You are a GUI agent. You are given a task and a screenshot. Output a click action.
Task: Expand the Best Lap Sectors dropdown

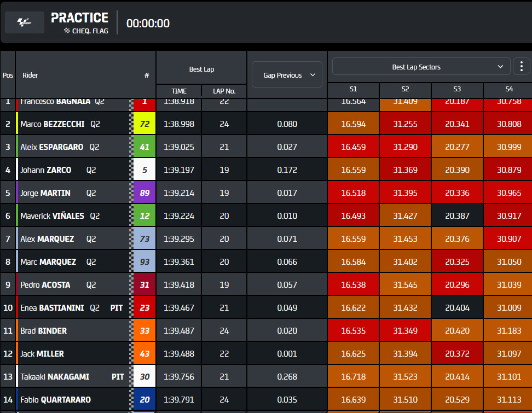click(x=421, y=66)
